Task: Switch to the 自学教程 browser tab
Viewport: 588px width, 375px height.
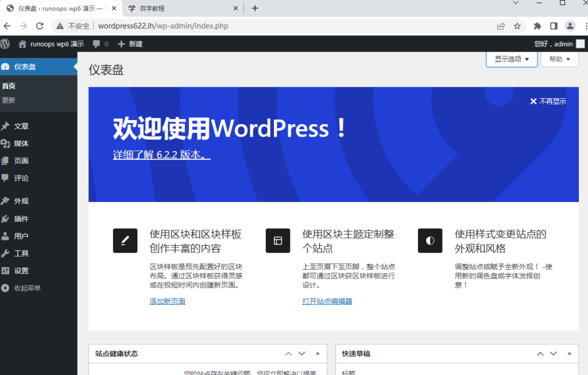Action: [x=178, y=9]
